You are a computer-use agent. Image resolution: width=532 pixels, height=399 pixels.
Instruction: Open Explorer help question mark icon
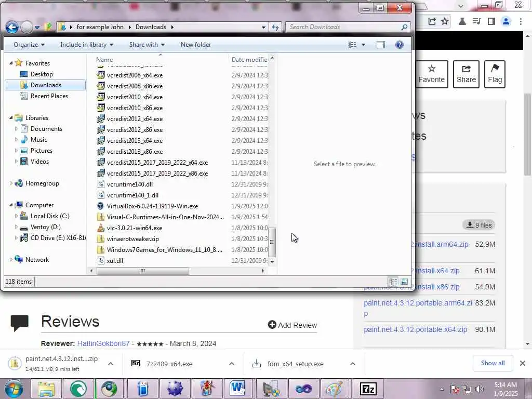[400, 45]
